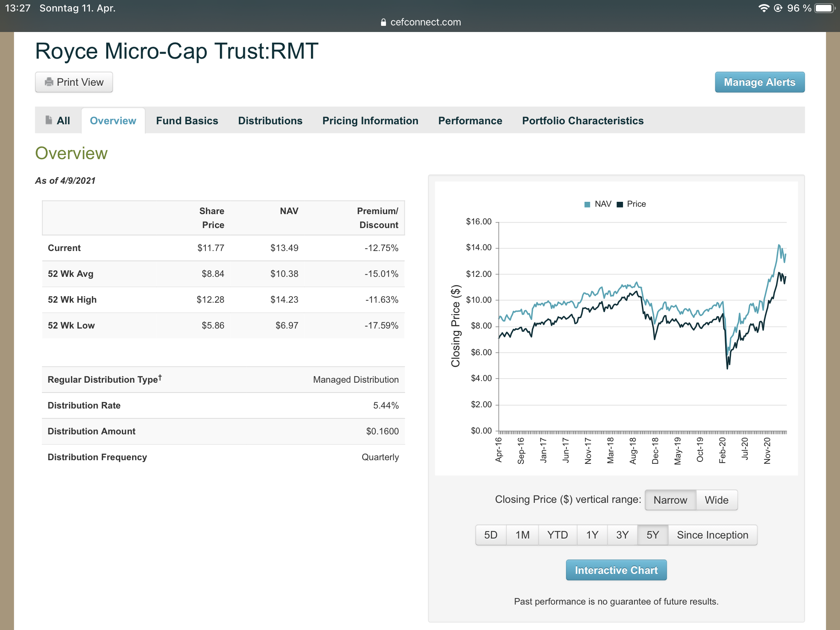The width and height of the screenshot is (840, 630).
Task: Open the Interactive Chart
Action: pos(616,570)
